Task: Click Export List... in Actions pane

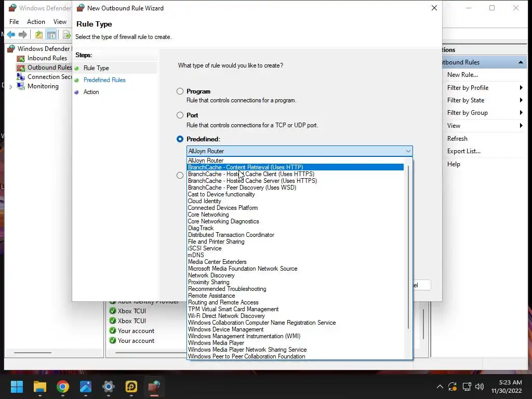Action: coord(463,151)
